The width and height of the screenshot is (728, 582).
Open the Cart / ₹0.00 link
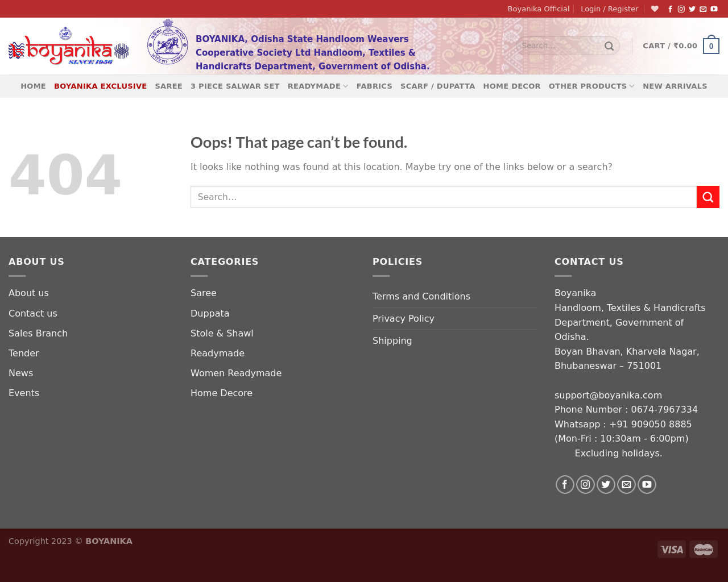coord(670,46)
